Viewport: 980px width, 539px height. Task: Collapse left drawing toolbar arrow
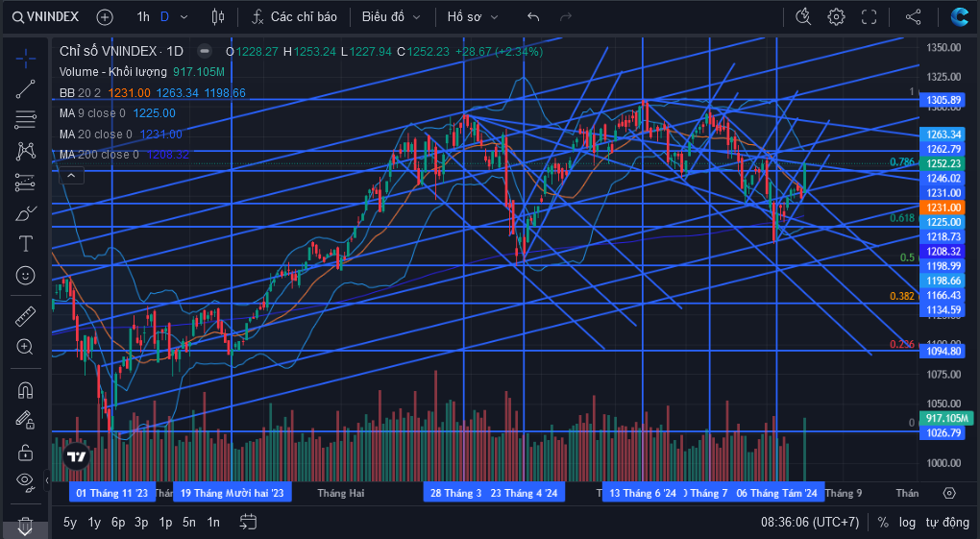point(47,480)
